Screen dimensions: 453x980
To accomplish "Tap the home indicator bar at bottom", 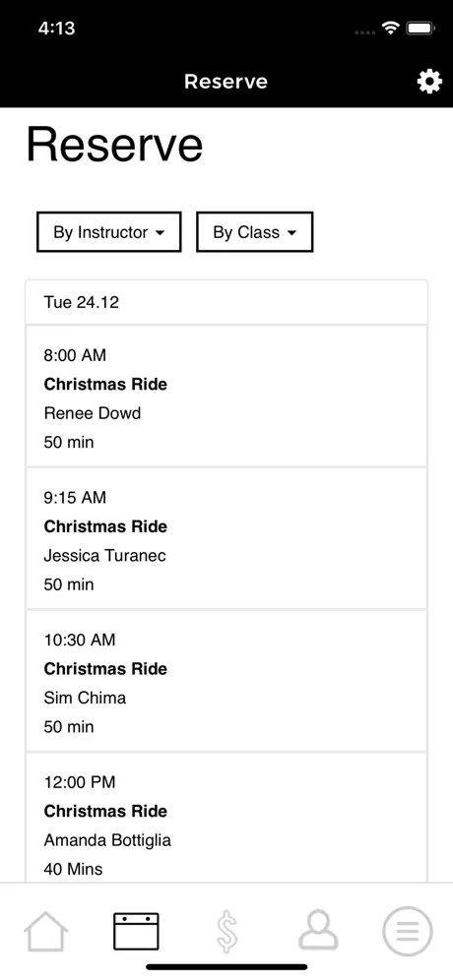I will tap(226, 967).
